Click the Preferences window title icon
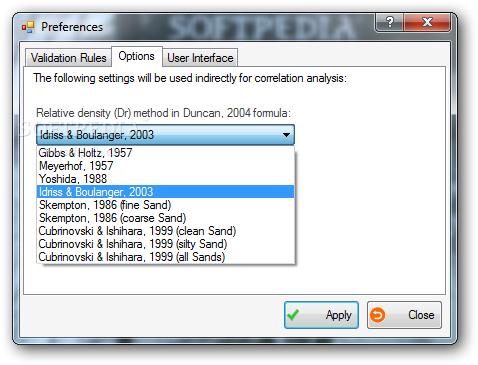Viewport: 478px width, 365px height. coord(28,27)
